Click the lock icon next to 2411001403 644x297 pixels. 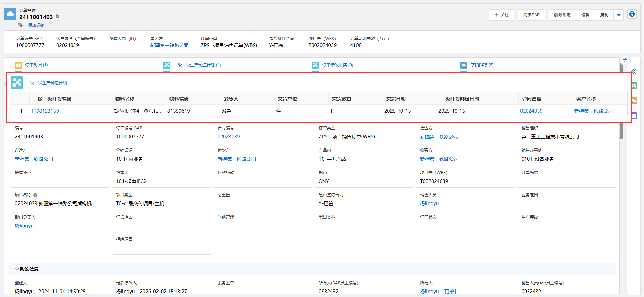point(57,16)
